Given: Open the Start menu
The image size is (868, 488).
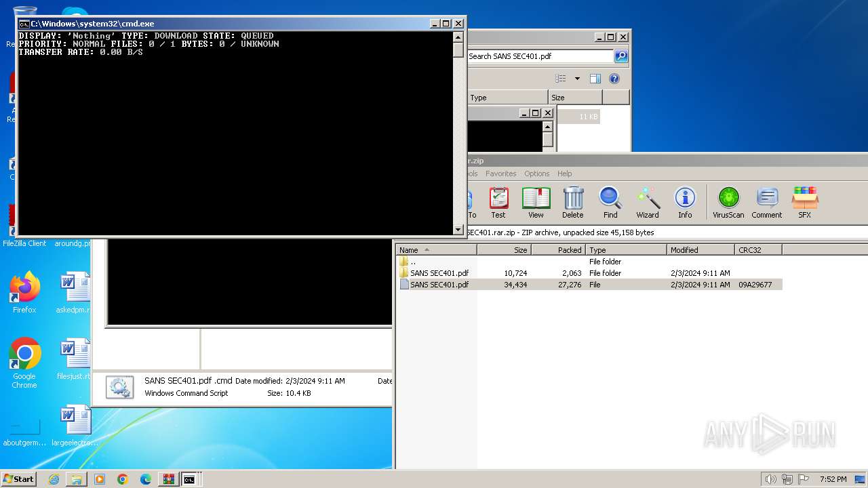Looking at the screenshot, I should (19, 479).
